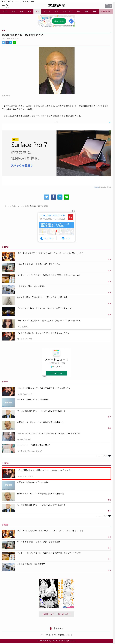Click the スペックを見る link in Surface ad
This screenshot has width=115, height=644.
[x=22, y=165]
